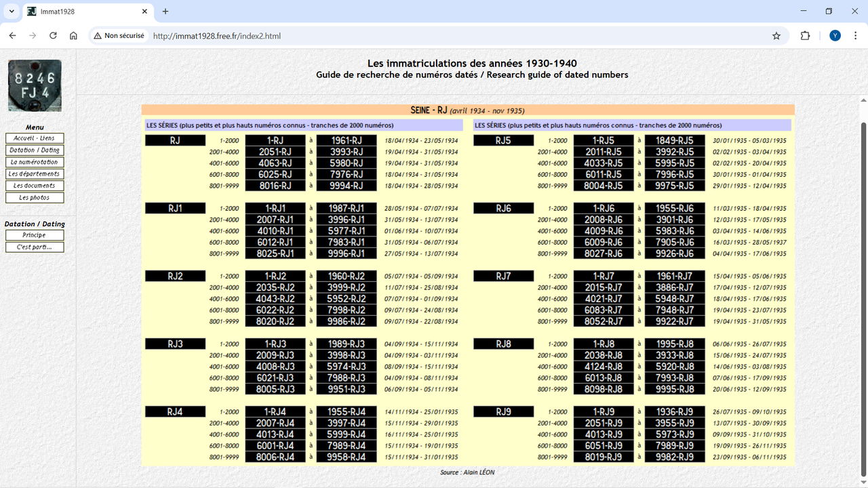
Task: Go to browser home page icon
Action: [73, 36]
